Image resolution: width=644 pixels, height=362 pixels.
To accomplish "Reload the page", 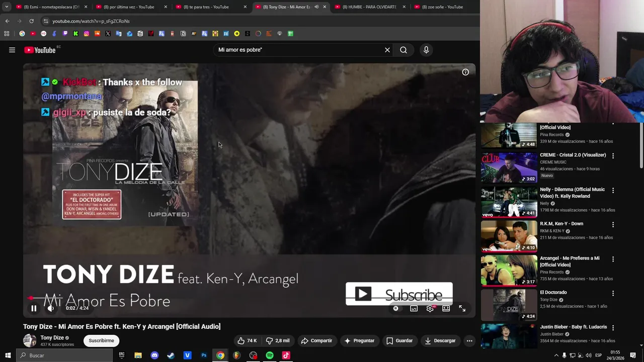I will tap(31, 21).
